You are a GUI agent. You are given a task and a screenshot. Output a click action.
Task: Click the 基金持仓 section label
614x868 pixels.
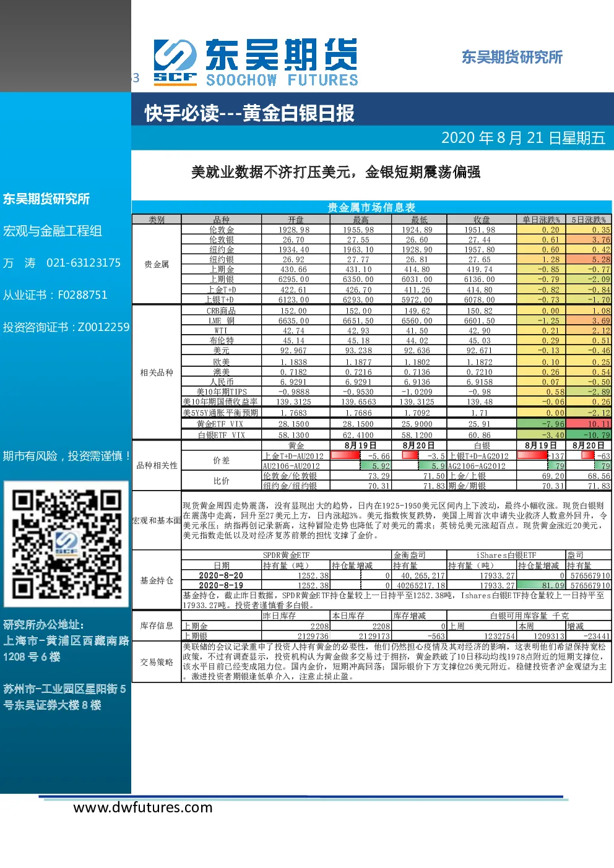[x=157, y=580]
